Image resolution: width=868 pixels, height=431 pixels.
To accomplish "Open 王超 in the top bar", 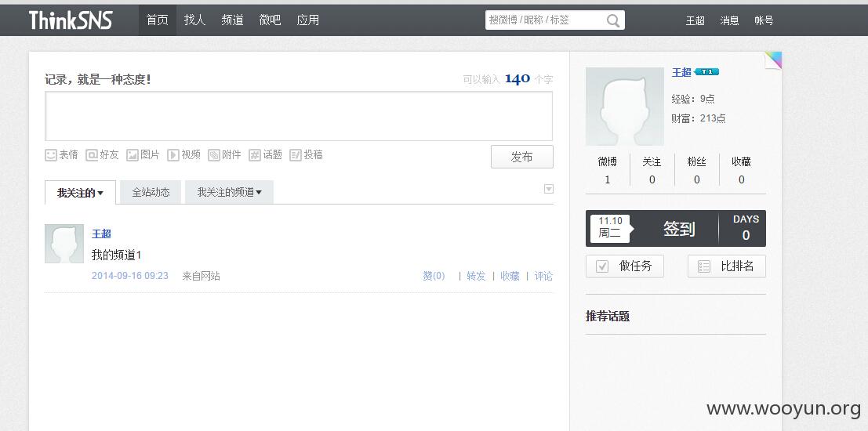I will point(695,21).
